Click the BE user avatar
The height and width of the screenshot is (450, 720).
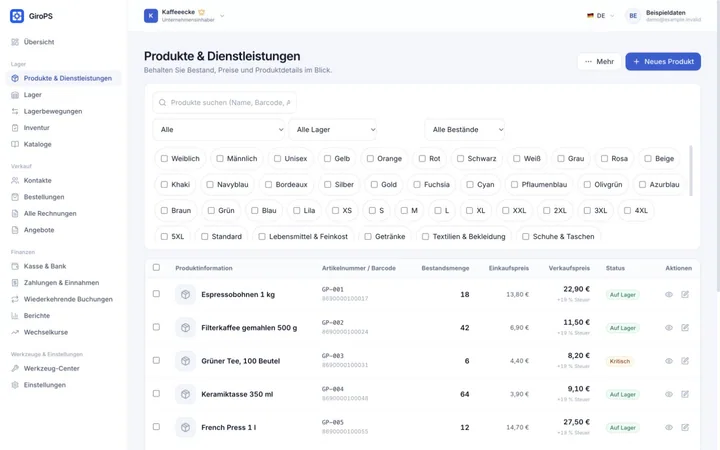[x=633, y=16]
